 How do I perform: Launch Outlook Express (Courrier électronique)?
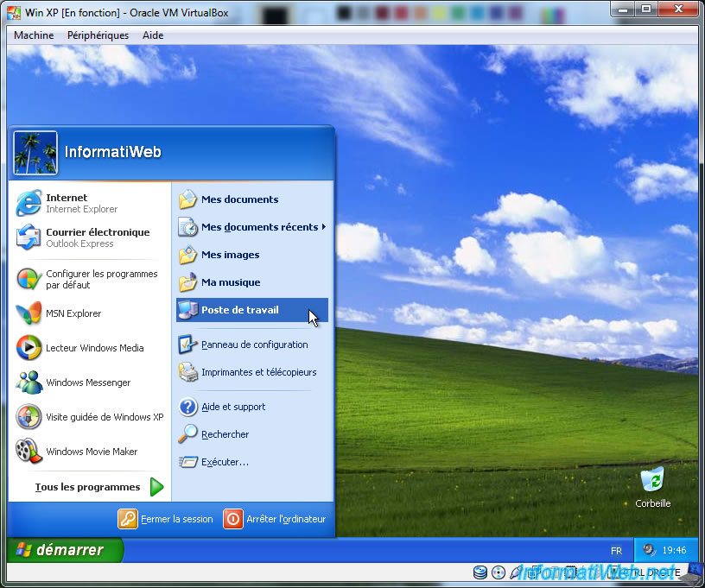[89, 237]
